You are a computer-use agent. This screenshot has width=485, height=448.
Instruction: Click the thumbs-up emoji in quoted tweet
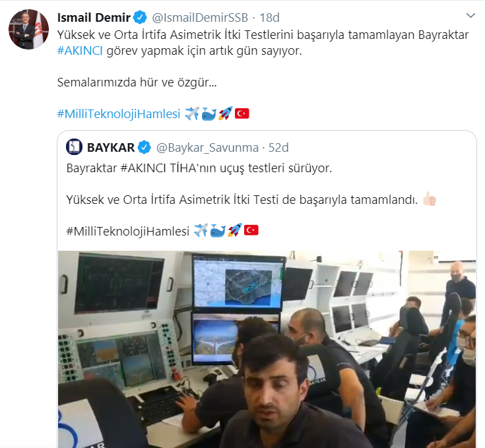tap(430, 199)
